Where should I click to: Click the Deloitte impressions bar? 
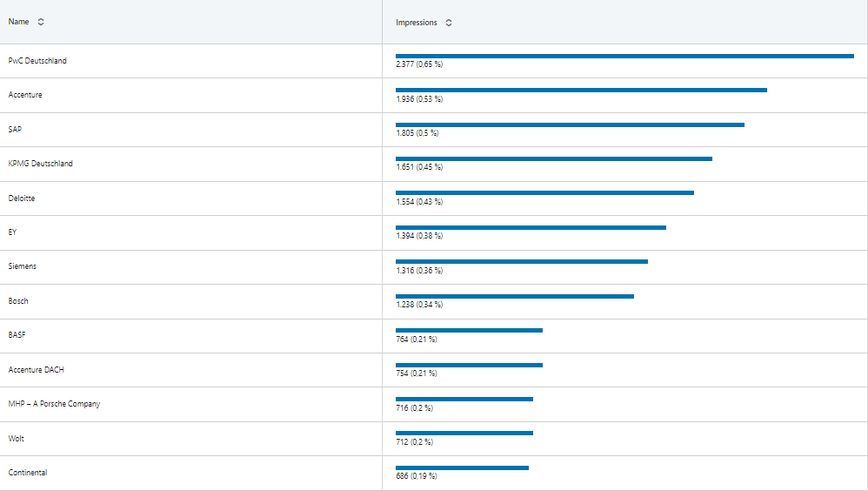point(544,193)
